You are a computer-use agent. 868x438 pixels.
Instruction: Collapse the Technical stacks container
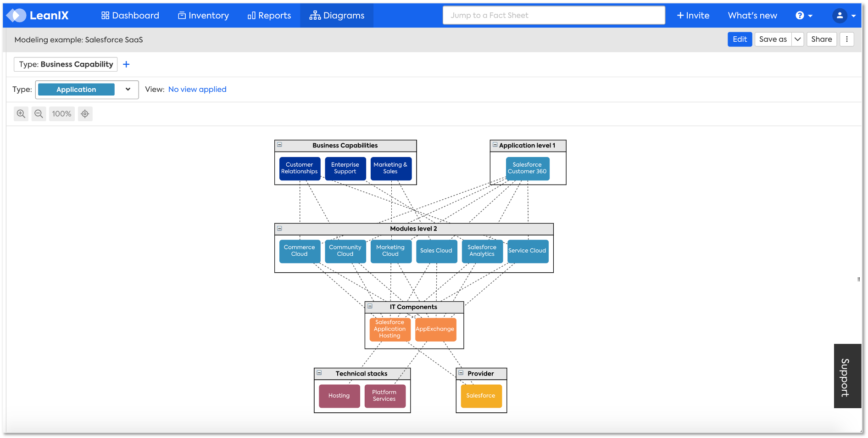point(319,373)
